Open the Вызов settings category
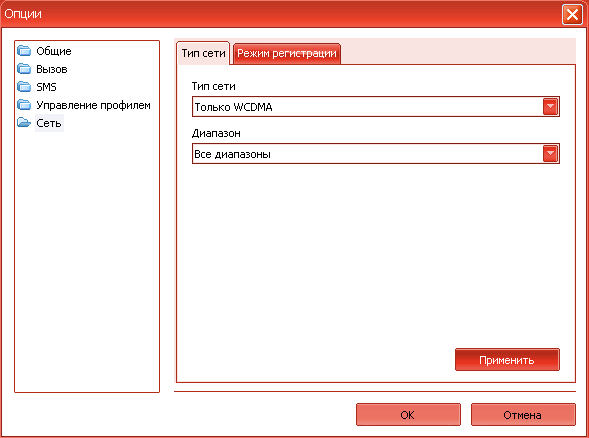 click(52, 69)
